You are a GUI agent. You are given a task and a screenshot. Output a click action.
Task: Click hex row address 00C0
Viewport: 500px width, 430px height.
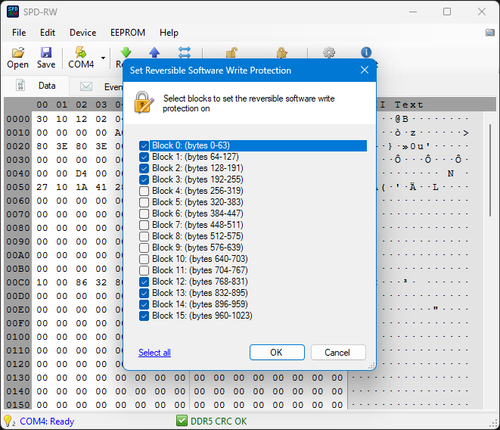click(18, 282)
